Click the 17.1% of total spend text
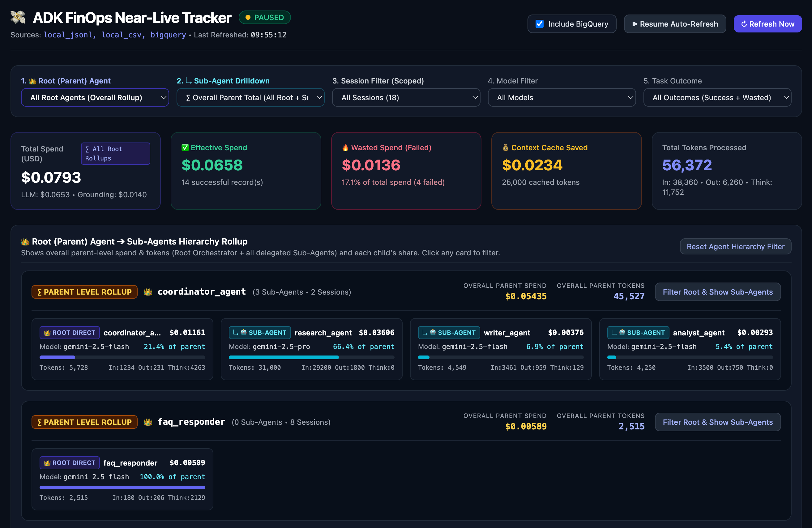 [x=393, y=182]
